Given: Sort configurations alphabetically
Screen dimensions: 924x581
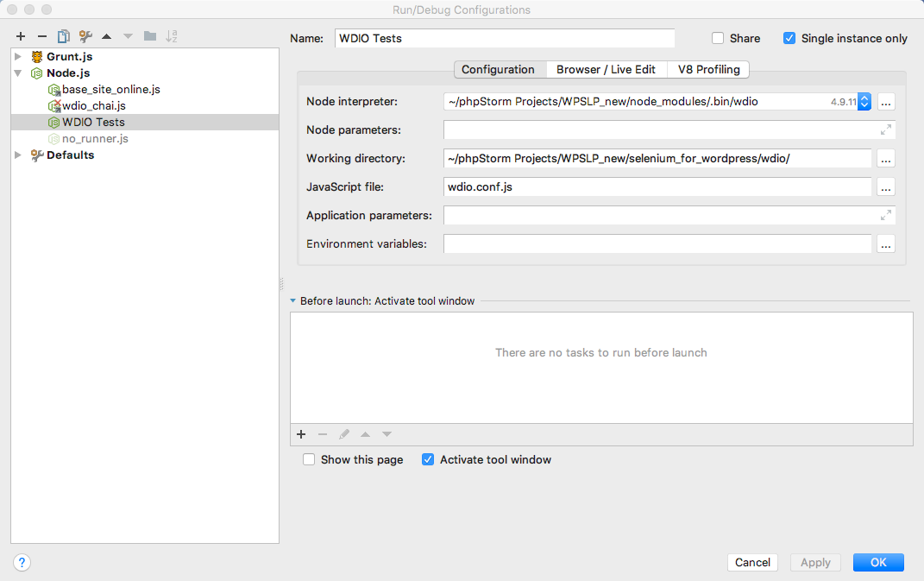Looking at the screenshot, I should tap(172, 36).
